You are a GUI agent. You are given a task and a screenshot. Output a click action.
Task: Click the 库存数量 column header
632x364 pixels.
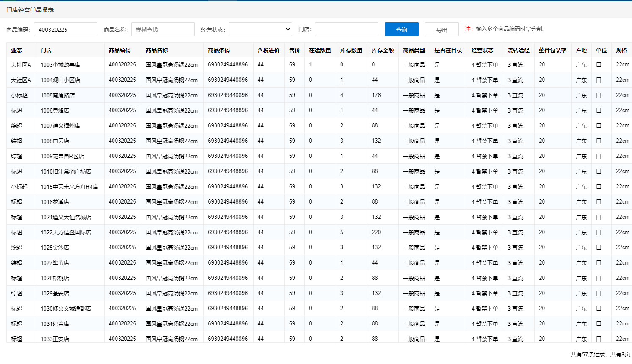[x=351, y=50]
